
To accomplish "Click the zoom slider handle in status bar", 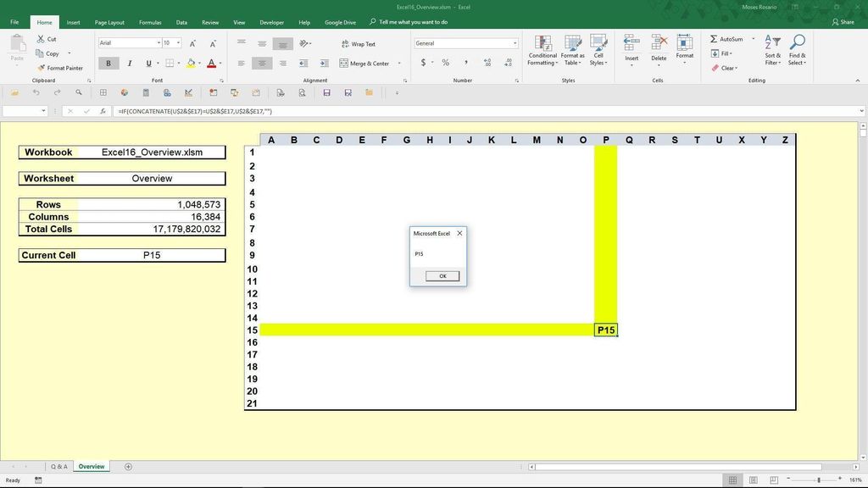I will [x=819, y=480].
